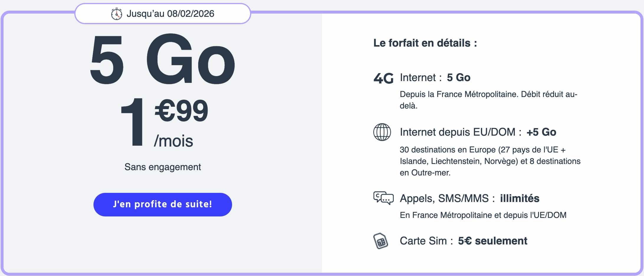The image size is (644, 276).
Task: Click the "Sans engagement" text
Action: coord(162,167)
